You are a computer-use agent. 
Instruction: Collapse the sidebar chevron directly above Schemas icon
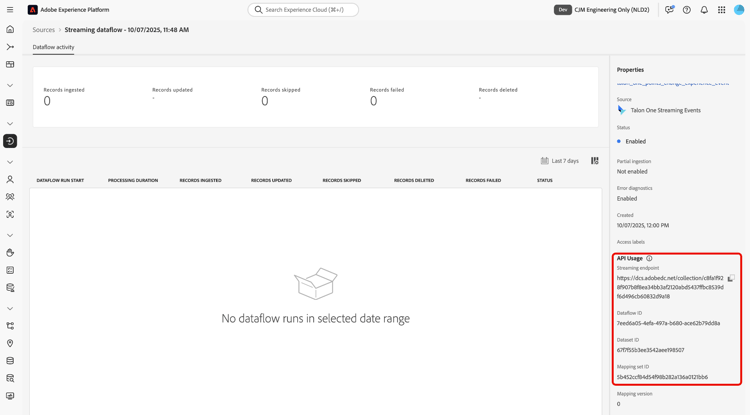coord(10,308)
